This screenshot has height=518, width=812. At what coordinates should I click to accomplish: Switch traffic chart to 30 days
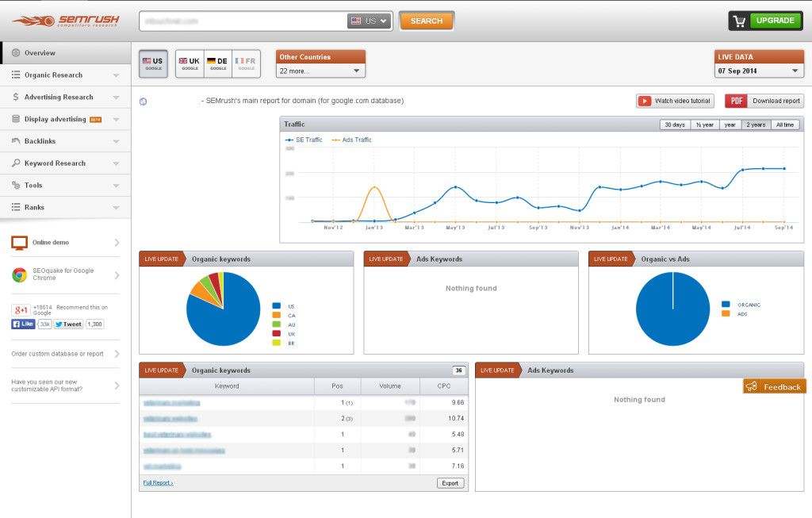tap(675, 125)
